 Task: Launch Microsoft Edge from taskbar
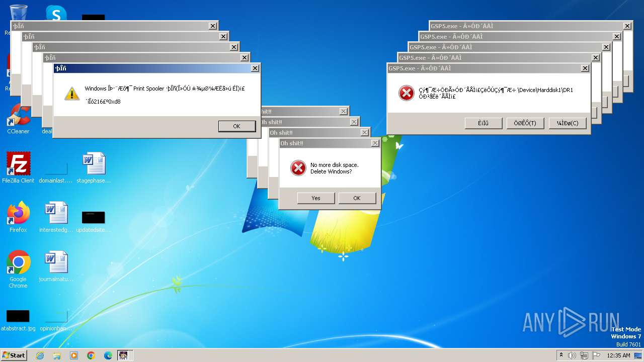[108, 355]
